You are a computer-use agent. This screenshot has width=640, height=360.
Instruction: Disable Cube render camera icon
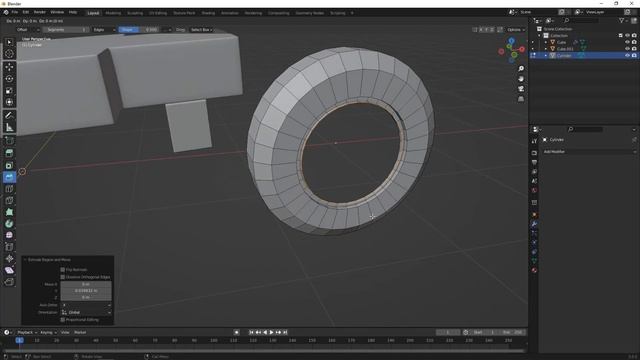coord(634,42)
